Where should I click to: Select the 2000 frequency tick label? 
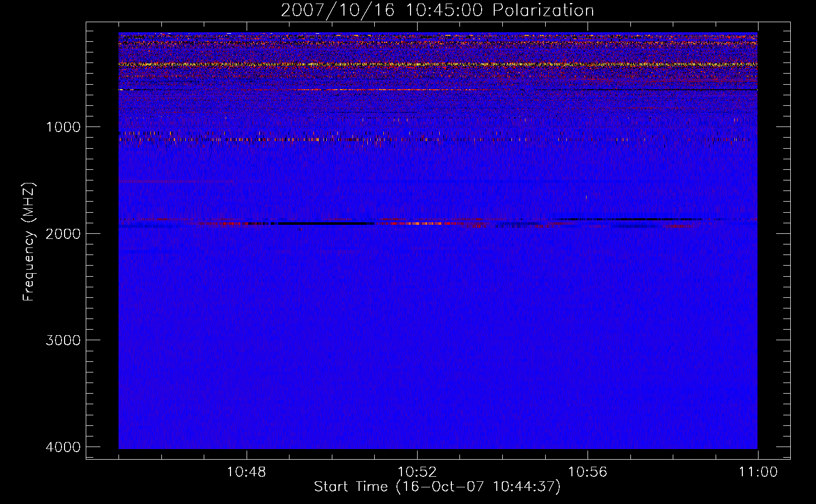pyautogui.click(x=63, y=233)
